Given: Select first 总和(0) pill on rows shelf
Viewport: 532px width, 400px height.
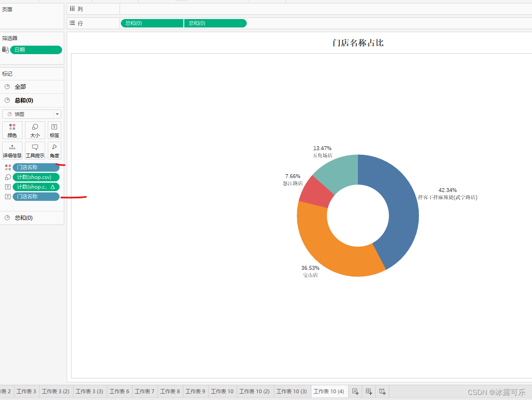Looking at the screenshot, I should click(152, 23).
